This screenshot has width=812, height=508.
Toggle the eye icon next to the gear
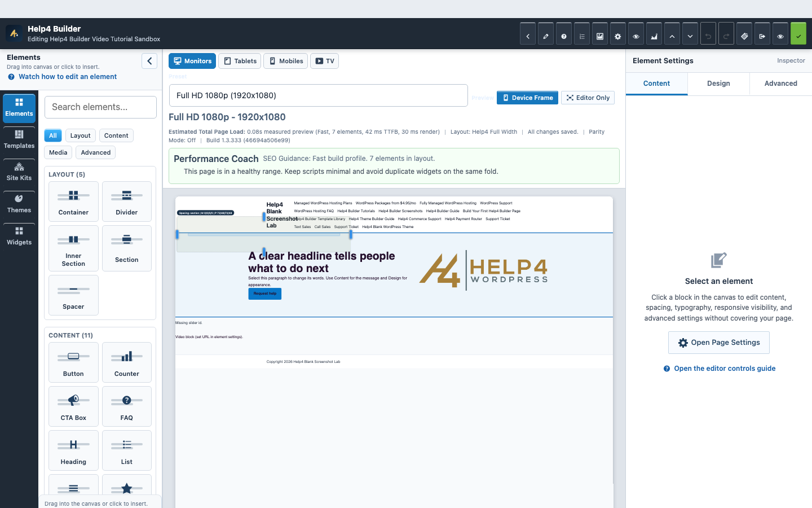click(636, 34)
